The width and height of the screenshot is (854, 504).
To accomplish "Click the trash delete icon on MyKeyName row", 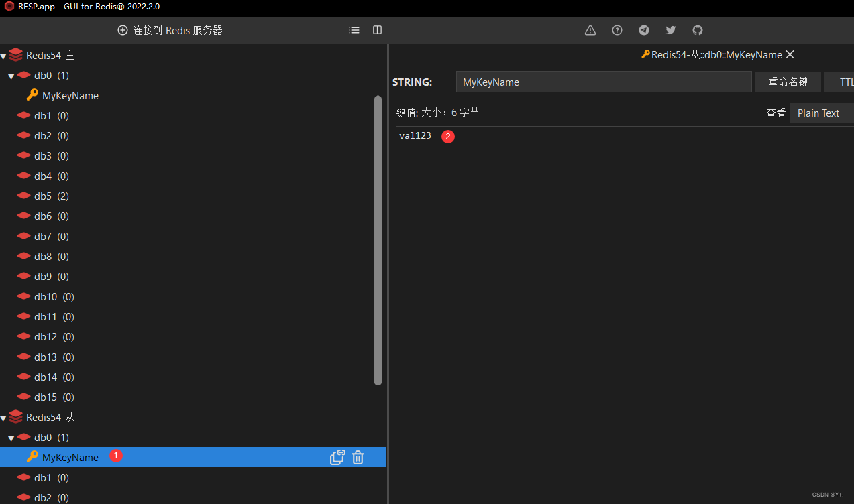I will tap(358, 458).
